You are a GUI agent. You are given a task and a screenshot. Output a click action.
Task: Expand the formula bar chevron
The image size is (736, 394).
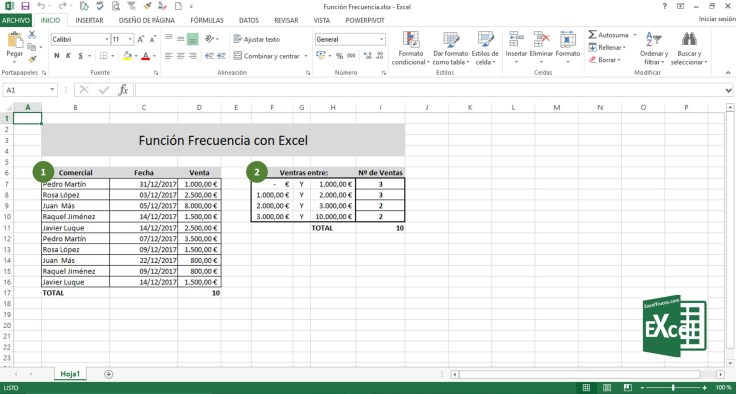(x=728, y=90)
